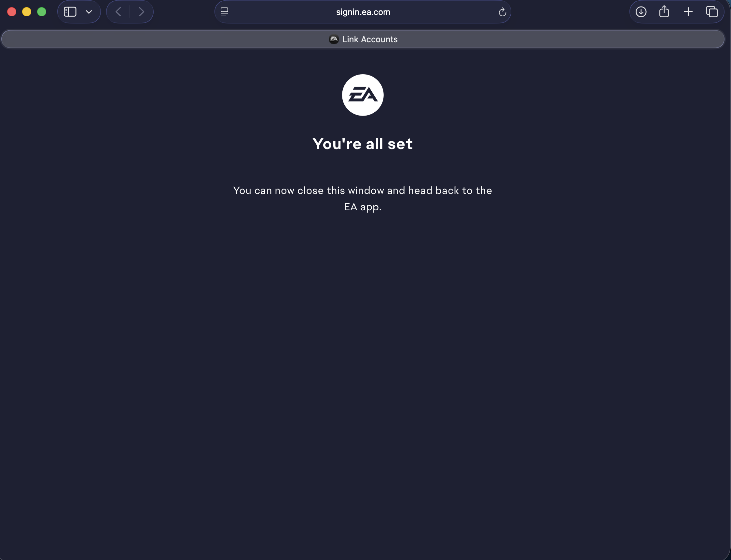Go forward using the forward arrow

(x=141, y=12)
